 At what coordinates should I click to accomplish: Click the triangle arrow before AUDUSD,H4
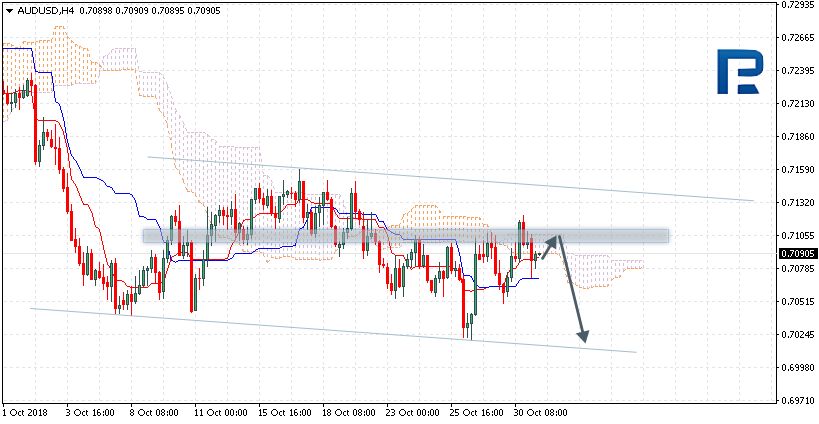coord(10,9)
